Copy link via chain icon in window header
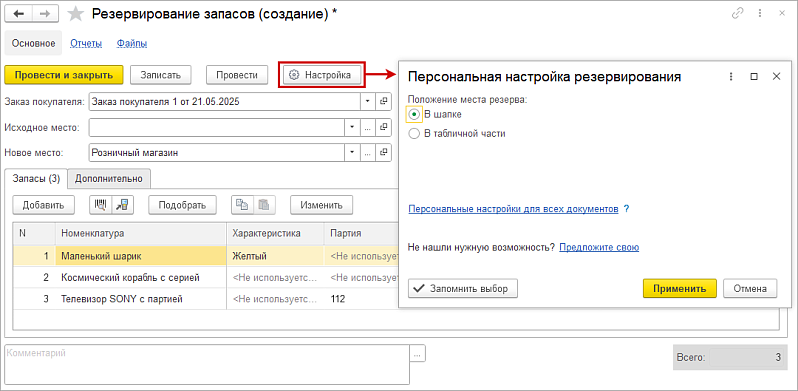Screen dimensions: 798x391 [737, 14]
